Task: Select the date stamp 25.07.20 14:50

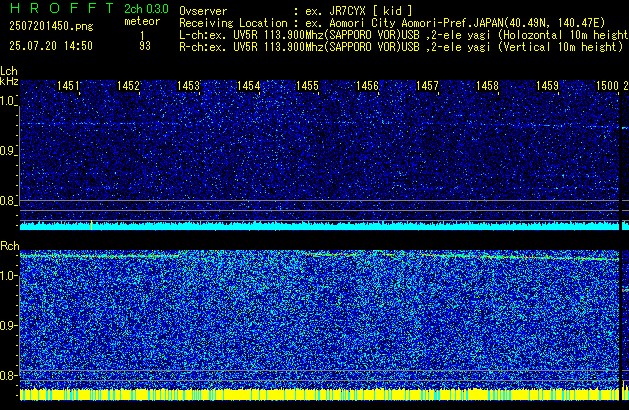Action: [51, 46]
